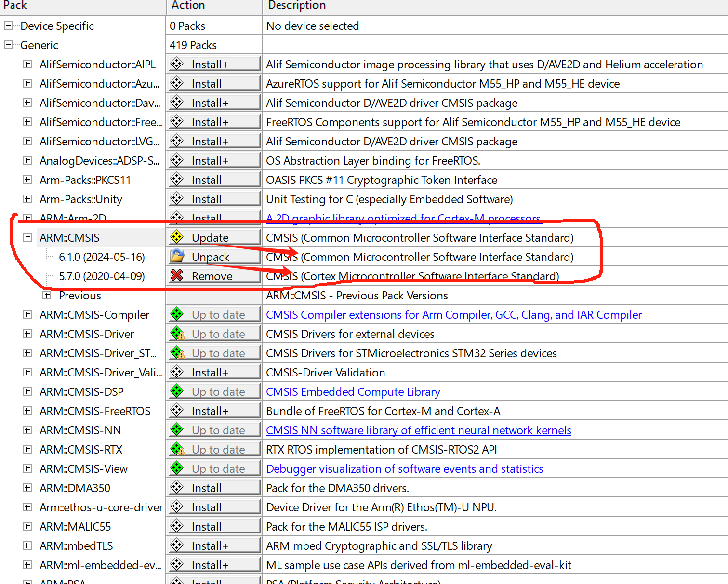
Task: Click 'ARM::CMSIS - Previous Pack Versions' text
Action: coord(357,295)
